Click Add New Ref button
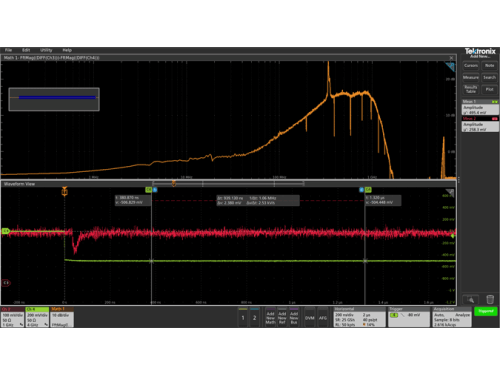 tap(282, 317)
